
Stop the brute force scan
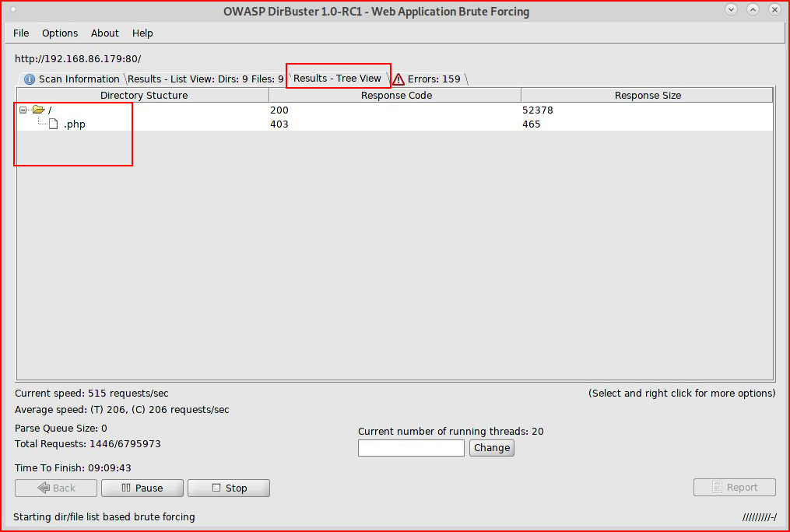229,488
